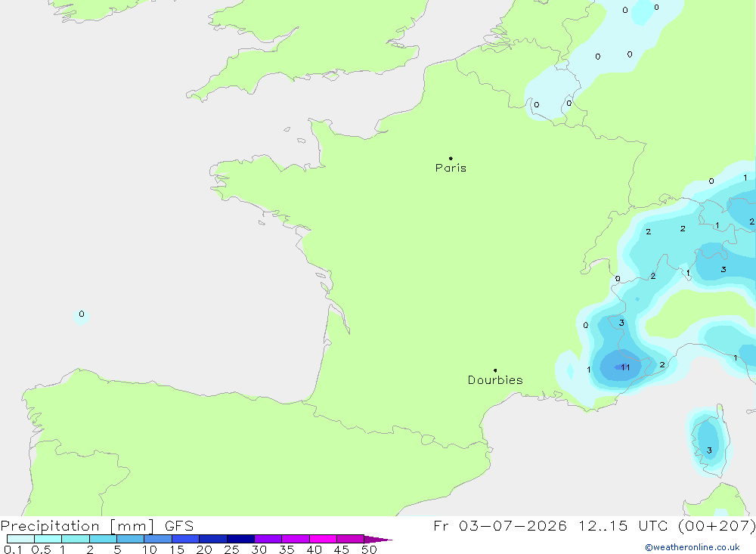
Task: Open the weatheronline.co.uk copyright link
Action: tap(692, 547)
